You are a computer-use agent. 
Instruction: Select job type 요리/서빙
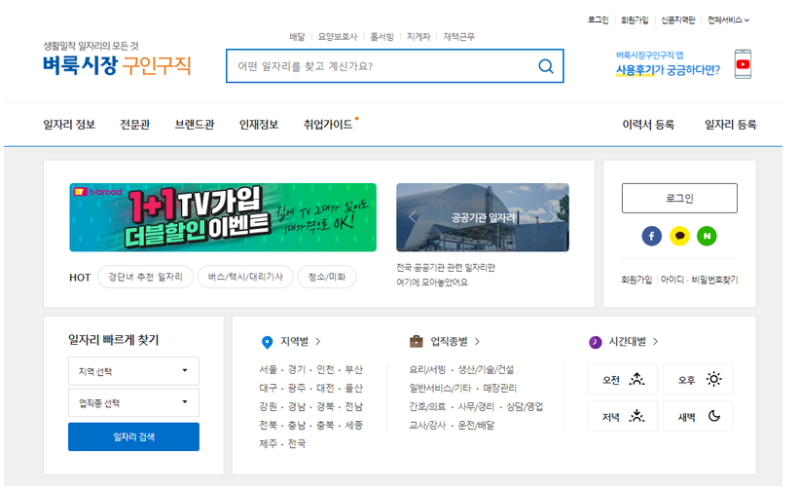427,370
